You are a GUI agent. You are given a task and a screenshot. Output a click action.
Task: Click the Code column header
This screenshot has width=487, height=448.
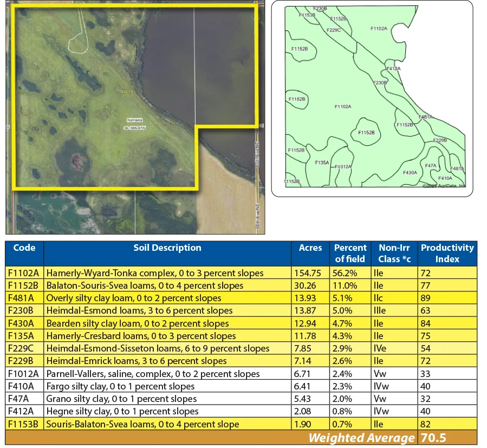[24, 248]
